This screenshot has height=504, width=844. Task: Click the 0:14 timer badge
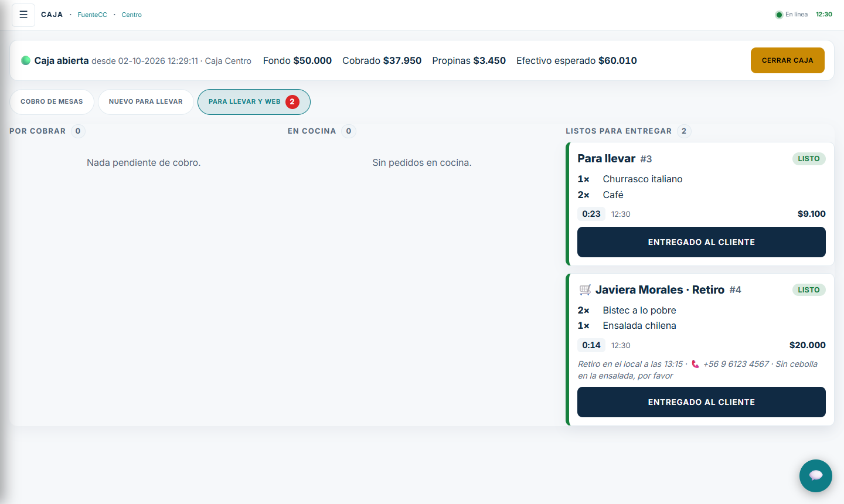(591, 345)
